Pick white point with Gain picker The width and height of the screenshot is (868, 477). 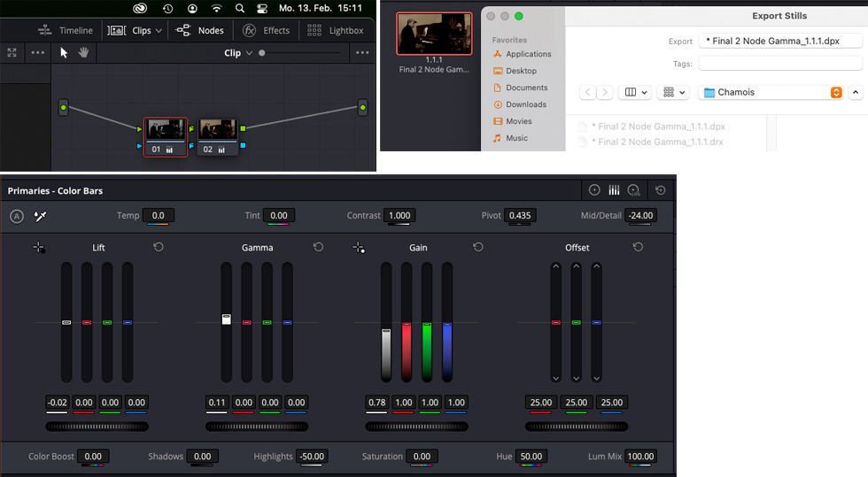click(359, 248)
